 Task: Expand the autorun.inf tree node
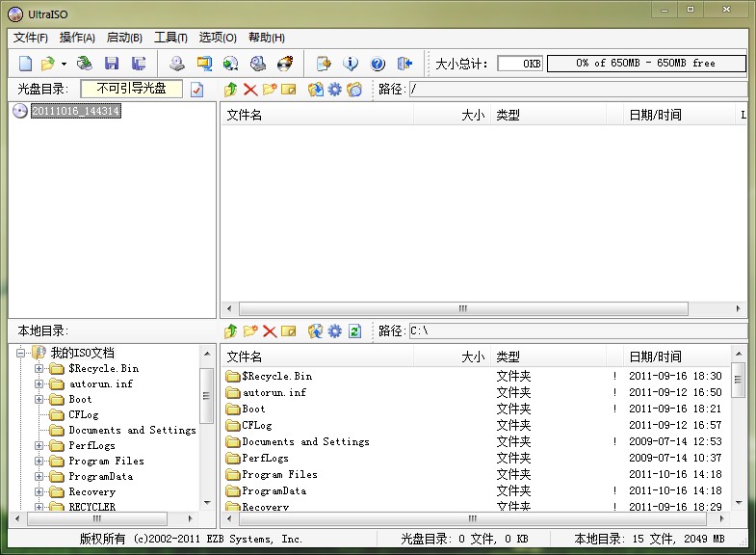(39, 383)
